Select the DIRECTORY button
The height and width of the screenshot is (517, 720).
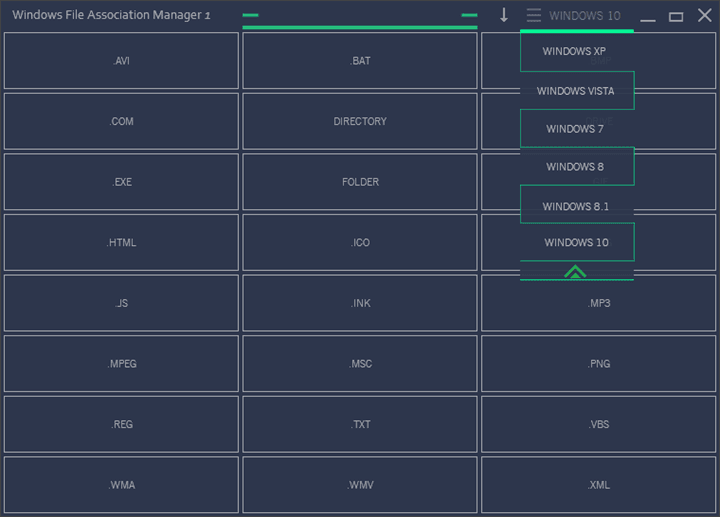[x=360, y=121]
